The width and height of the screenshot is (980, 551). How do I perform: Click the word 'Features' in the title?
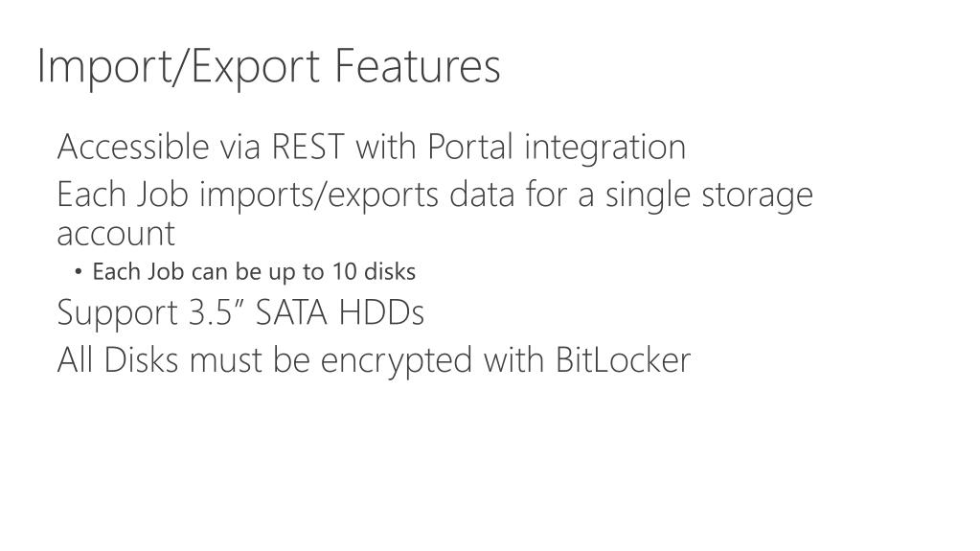click(x=418, y=65)
